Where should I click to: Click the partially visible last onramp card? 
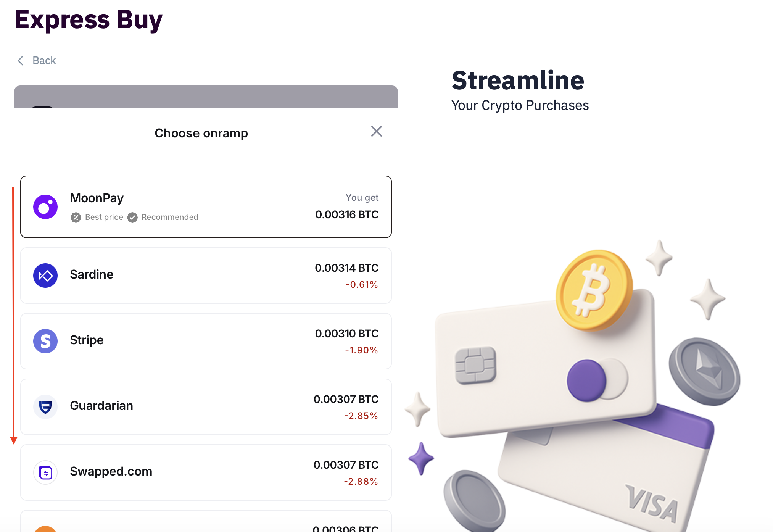point(206,523)
